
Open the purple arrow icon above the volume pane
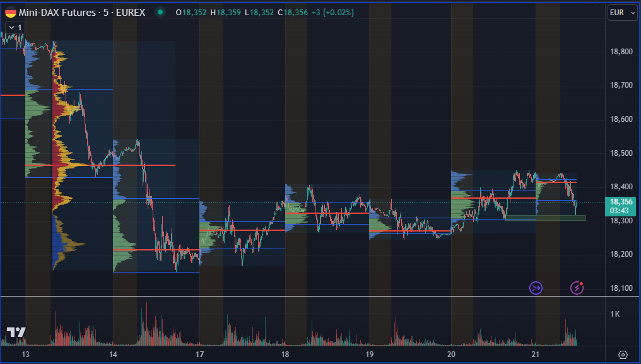pyautogui.click(x=535, y=288)
